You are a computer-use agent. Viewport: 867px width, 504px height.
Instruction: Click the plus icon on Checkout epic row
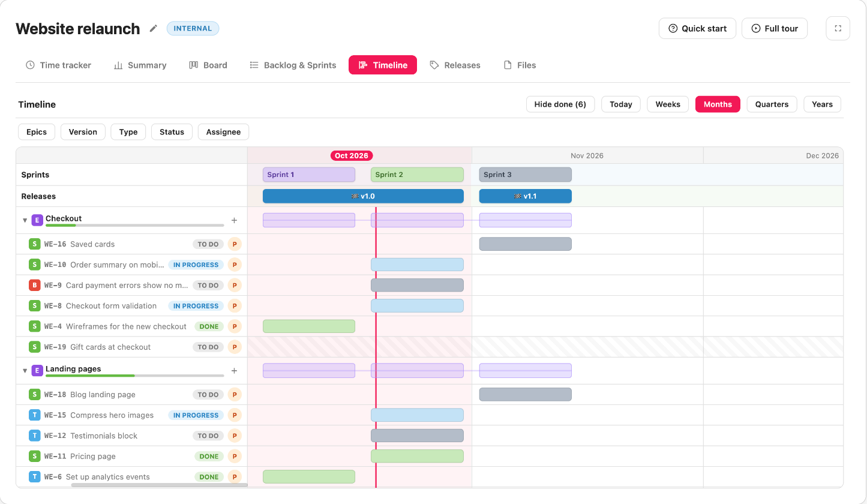click(x=235, y=220)
